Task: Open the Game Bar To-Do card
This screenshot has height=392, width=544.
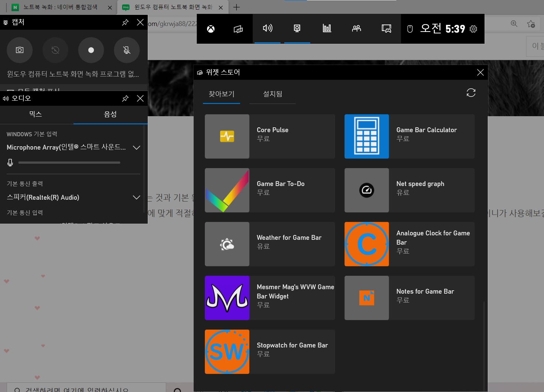Action: [x=270, y=190]
